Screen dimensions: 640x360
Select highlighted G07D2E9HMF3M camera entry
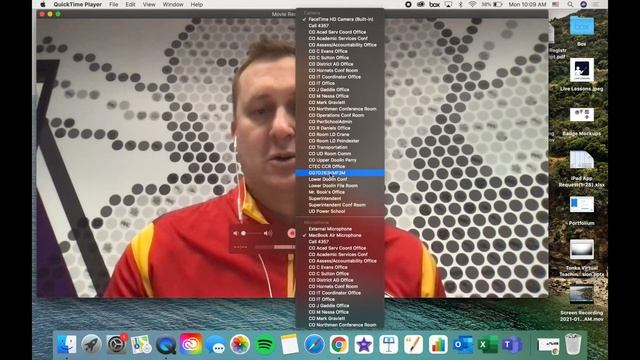[340, 173]
